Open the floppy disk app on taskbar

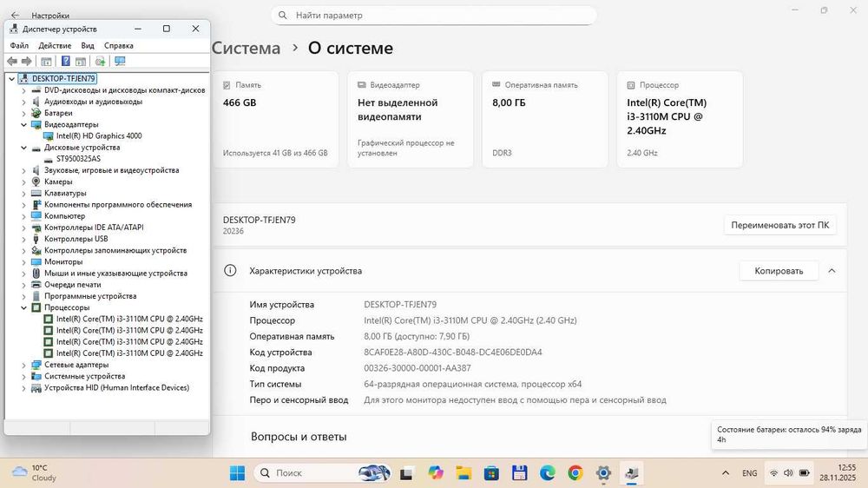click(519, 473)
